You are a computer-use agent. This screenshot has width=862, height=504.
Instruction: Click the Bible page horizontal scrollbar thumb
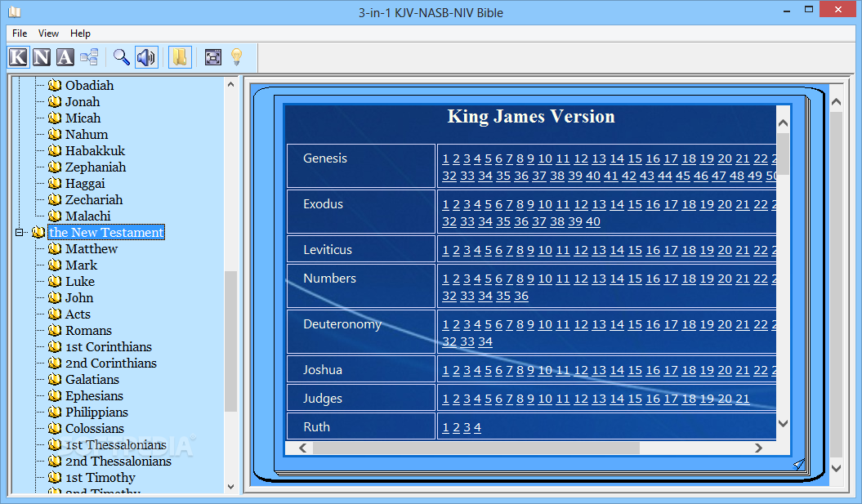pos(476,448)
